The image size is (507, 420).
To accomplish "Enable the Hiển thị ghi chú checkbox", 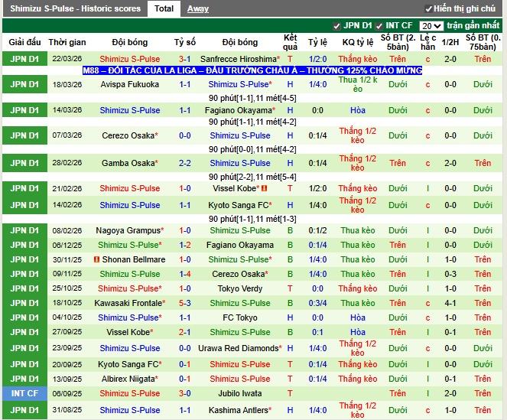I will coord(427,8).
